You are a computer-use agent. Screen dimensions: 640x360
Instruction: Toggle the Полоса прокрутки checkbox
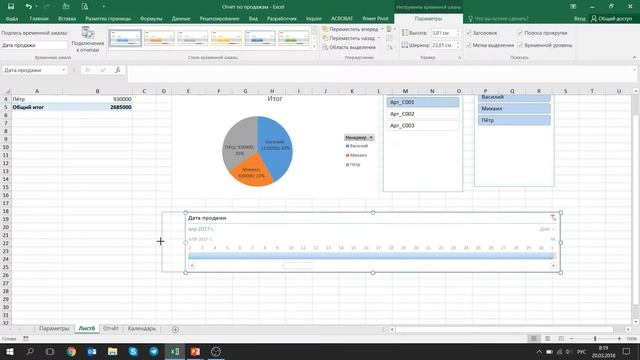[520, 33]
